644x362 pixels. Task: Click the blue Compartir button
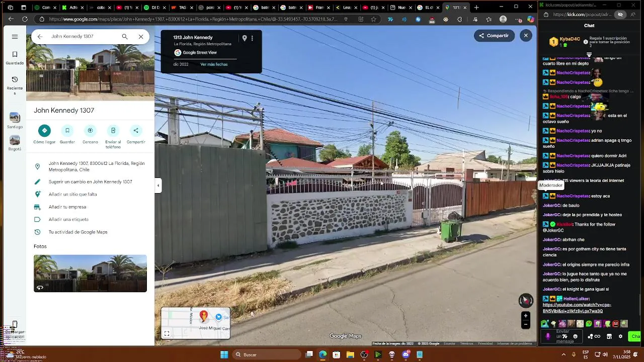click(x=494, y=36)
